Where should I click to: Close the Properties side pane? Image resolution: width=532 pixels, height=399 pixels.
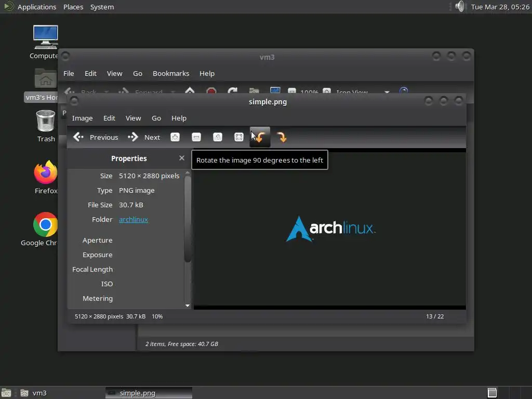tap(182, 158)
